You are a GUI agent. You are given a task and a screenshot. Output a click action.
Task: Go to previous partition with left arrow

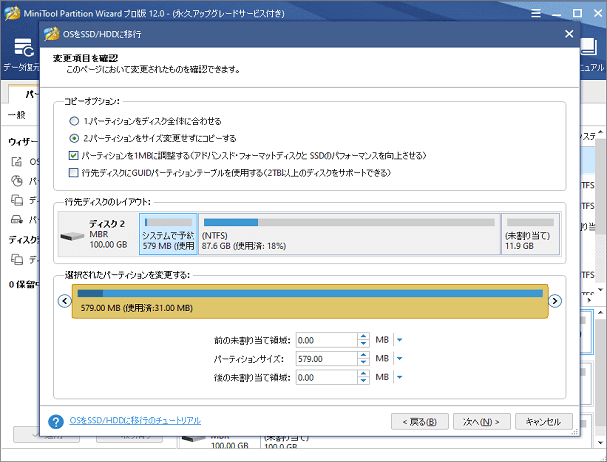(x=65, y=301)
